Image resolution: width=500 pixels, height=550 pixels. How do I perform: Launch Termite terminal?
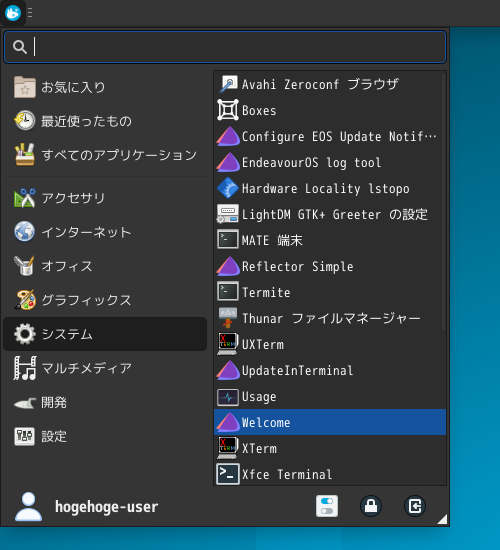[x=330, y=292]
